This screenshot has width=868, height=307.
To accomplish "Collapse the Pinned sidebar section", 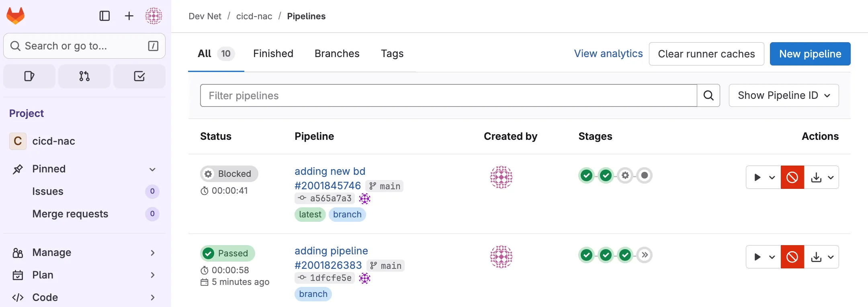I will tap(152, 169).
